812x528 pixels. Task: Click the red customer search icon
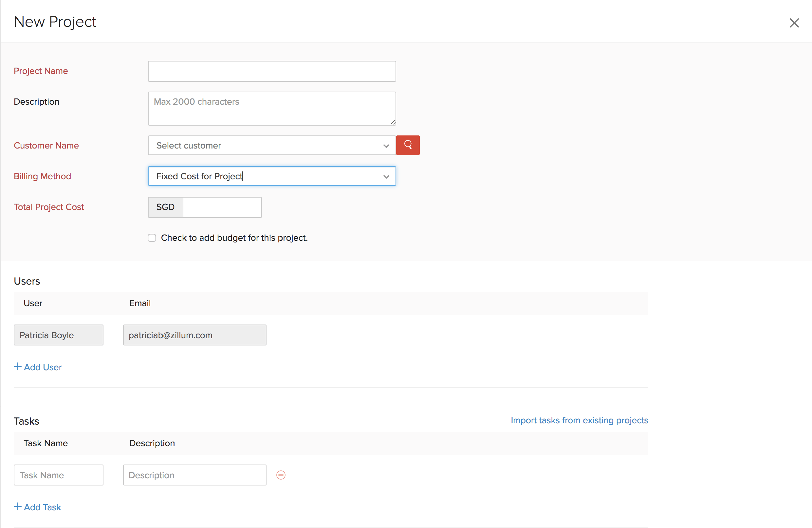pyautogui.click(x=408, y=145)
